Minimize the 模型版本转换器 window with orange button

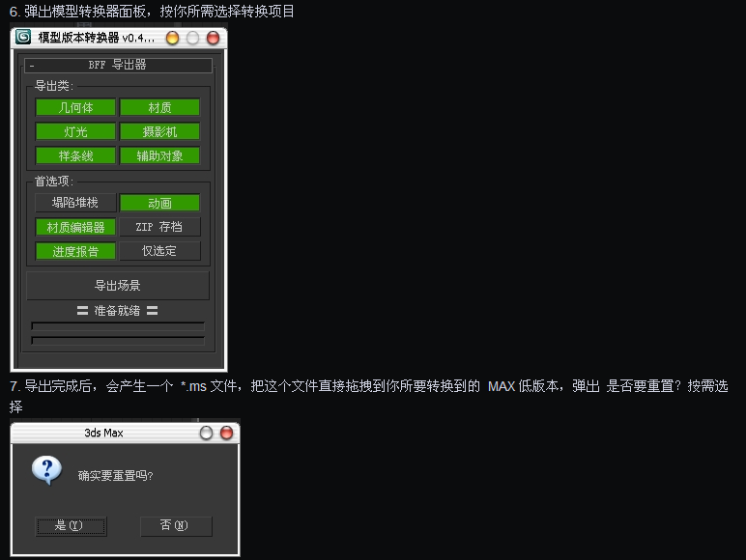coord(172,38)
